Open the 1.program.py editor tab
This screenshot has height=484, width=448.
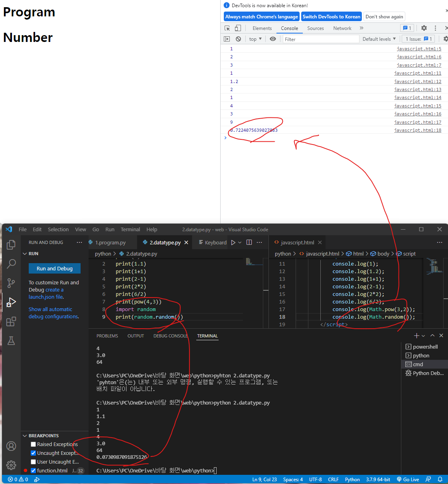click(111, 242)
